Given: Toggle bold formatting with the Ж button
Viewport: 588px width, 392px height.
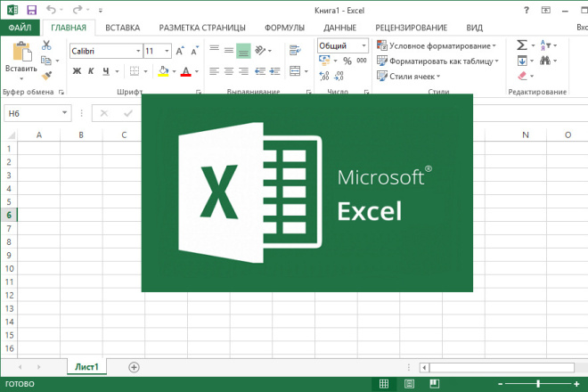Looking at the screenshot, I should 77,71.
